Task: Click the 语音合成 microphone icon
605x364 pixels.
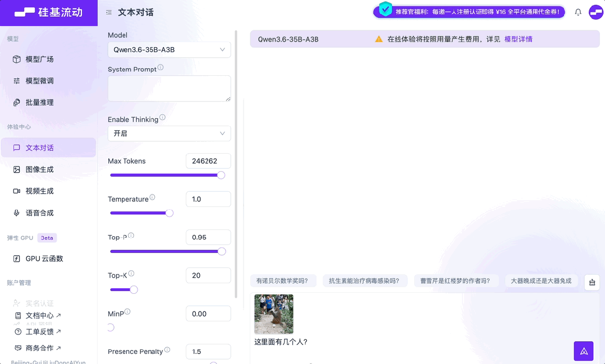Action: [x=17, y=213]
